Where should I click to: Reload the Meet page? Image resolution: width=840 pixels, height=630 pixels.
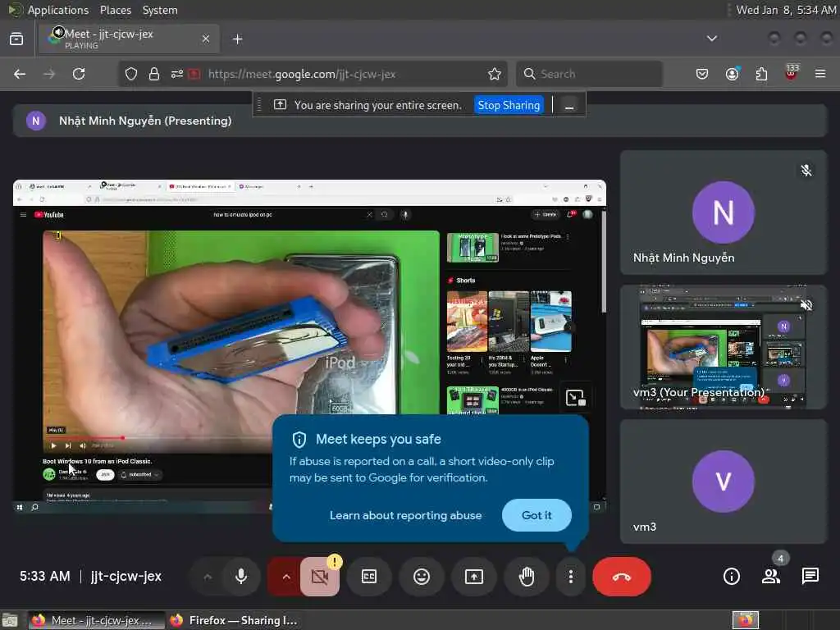pyautogui.click(x=79, y=74)
